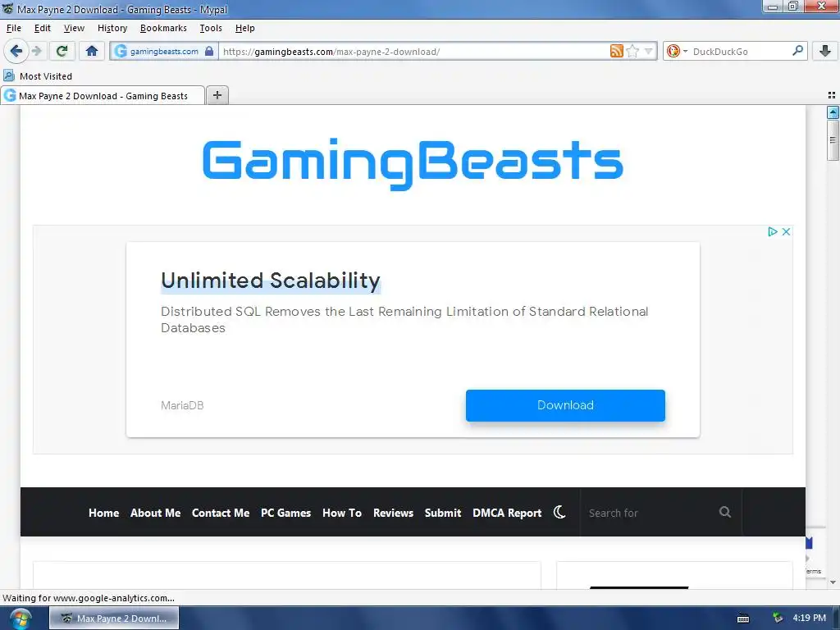Viewport: 840px width, 630px height.
Task: Open the DuckDuckGo search engine selector
Action: pyautogui.click(x=677, y=52)
